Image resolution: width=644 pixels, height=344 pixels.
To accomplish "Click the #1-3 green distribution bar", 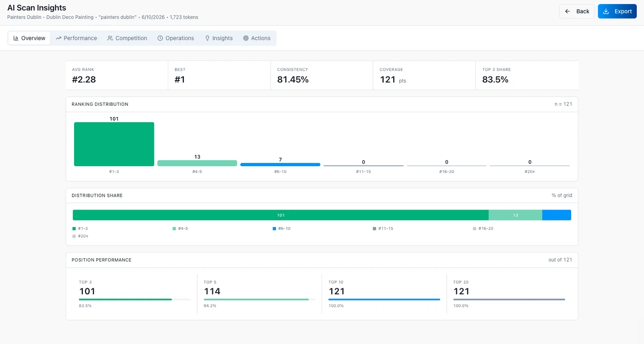I will coord(114,144).
